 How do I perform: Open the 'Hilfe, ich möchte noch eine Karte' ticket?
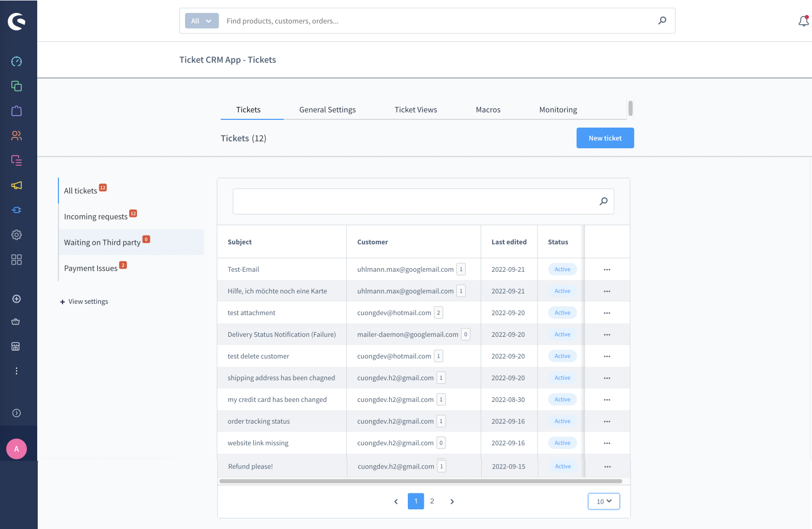pyautogui.click(x=277, y=291)
